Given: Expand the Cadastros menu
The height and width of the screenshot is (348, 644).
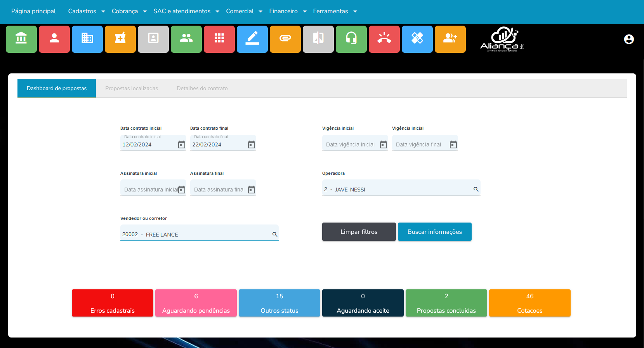Looking at the screenshot, I should coord(87,11).
